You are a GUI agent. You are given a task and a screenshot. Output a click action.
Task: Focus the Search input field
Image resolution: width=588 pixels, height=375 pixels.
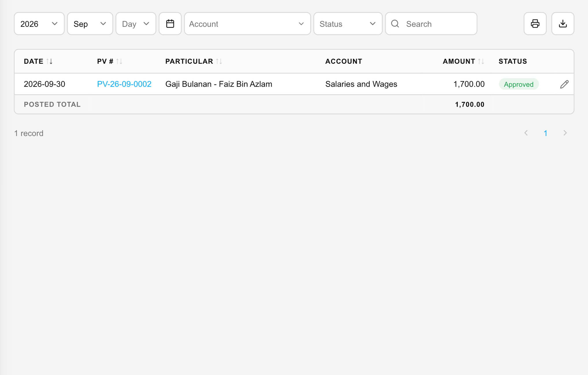tap(431, 24)
